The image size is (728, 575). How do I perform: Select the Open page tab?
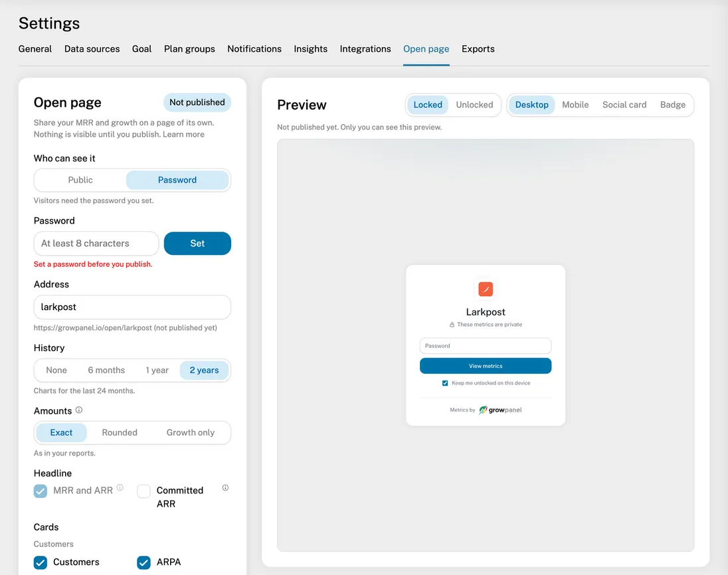point(426,48)
